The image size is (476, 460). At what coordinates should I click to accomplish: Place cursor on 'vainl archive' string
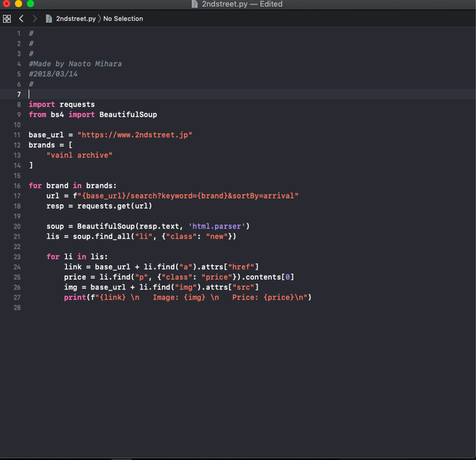coord(79,155)
